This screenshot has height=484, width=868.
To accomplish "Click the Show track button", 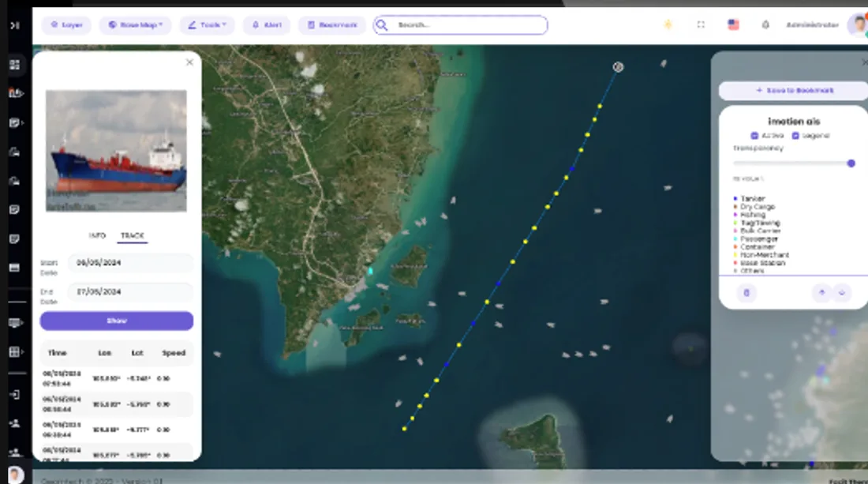I will (117, 321).
